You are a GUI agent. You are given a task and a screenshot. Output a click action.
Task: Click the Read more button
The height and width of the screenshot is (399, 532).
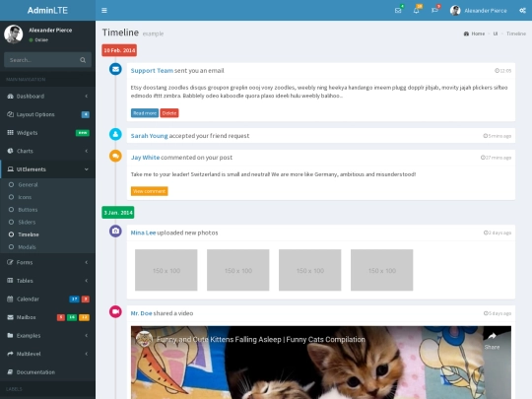[145, 113]
